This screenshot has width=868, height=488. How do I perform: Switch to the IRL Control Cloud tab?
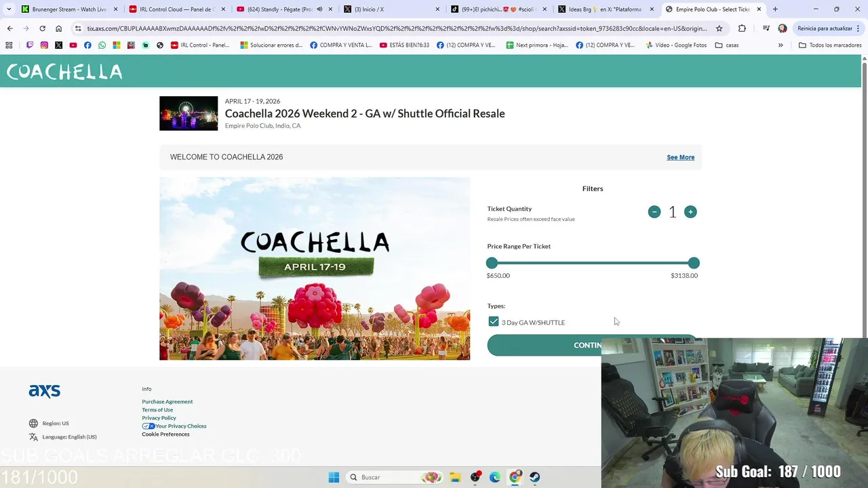(x=176, y=9)
